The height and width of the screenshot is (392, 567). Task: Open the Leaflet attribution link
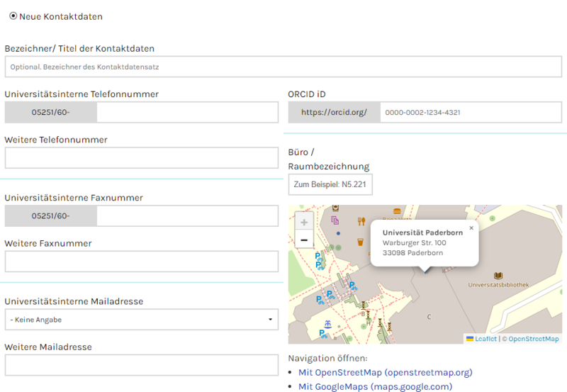pyautogui.click(x=485, y=339)
